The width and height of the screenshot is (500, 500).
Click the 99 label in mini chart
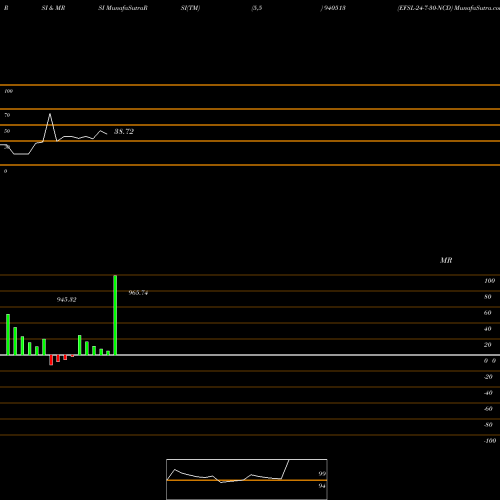[x=322, y=474]
